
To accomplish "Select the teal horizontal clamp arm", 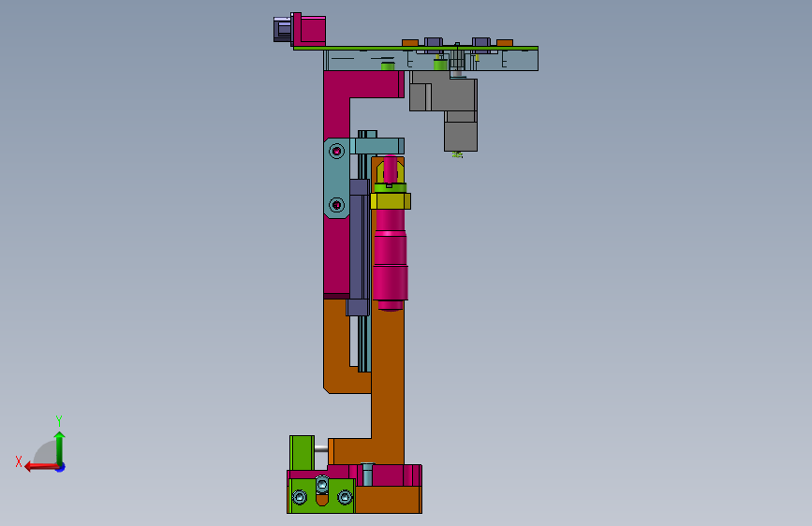I will click(377, 145).
